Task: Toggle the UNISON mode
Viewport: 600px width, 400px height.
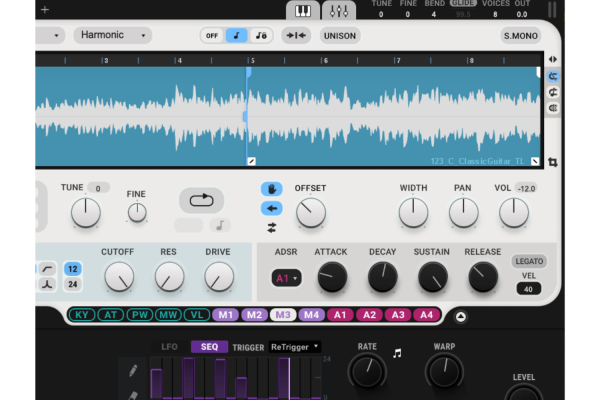Action: click(x=340, y=35)
